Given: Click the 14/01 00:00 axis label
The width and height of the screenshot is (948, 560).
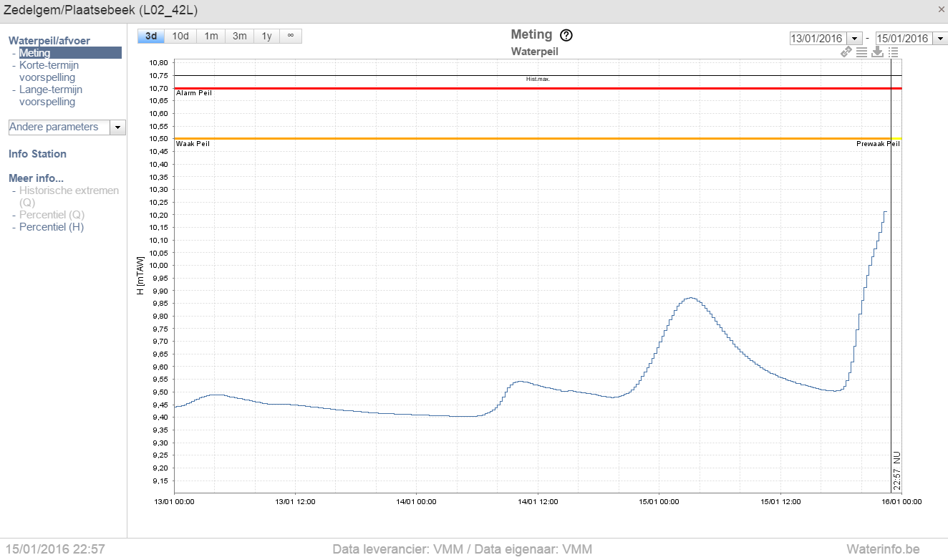Looking at the screenshot, I should (417, 501).
